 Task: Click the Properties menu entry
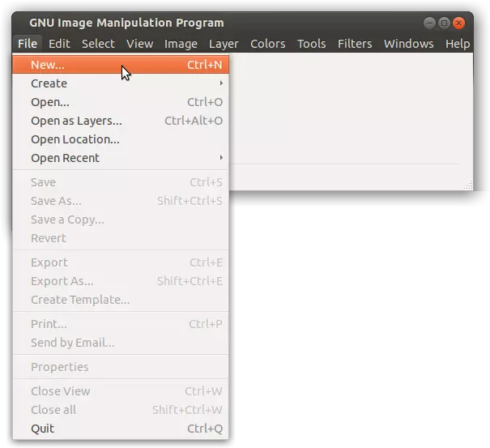pos(121,367)
